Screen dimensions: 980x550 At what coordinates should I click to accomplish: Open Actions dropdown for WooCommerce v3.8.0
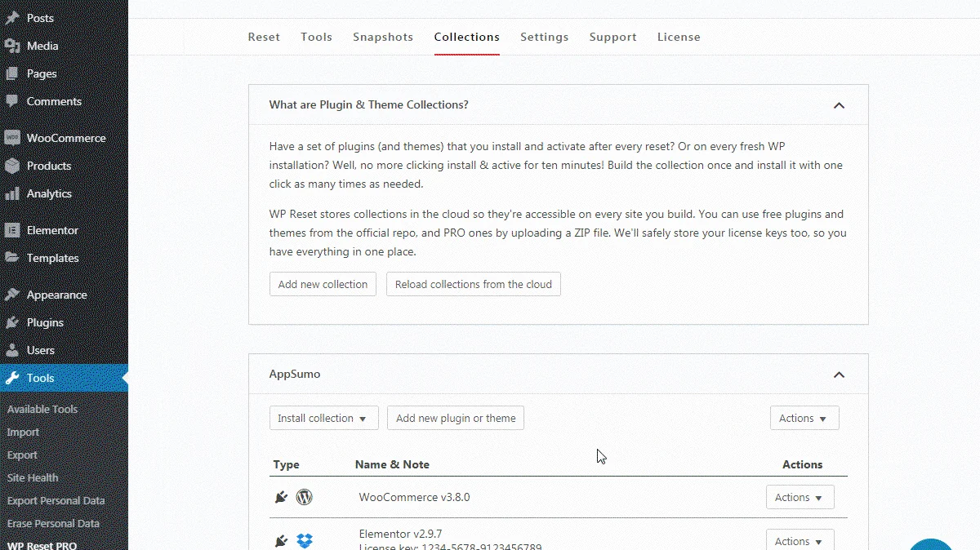[800, 497]
